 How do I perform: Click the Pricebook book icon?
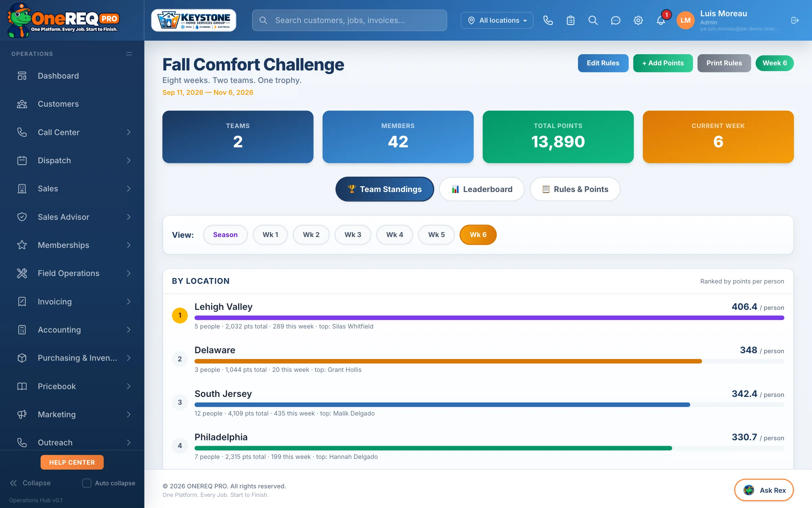point(22,386)
